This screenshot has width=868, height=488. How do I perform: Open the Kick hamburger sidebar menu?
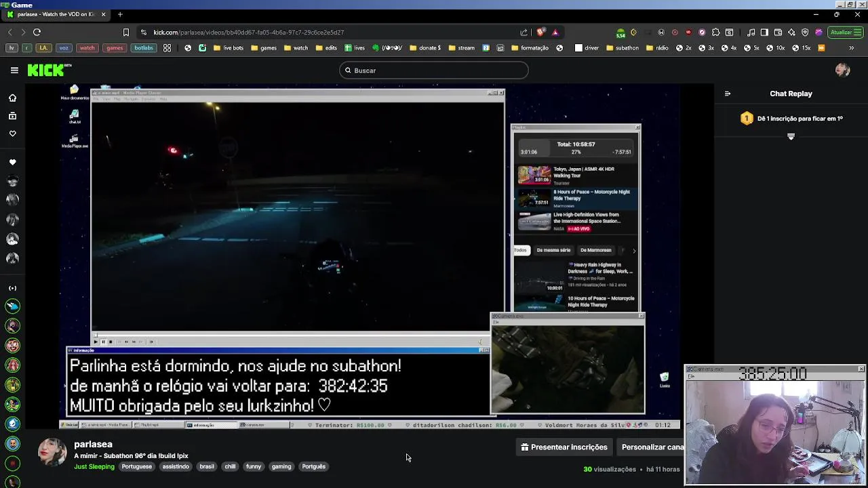coord(14,70)
